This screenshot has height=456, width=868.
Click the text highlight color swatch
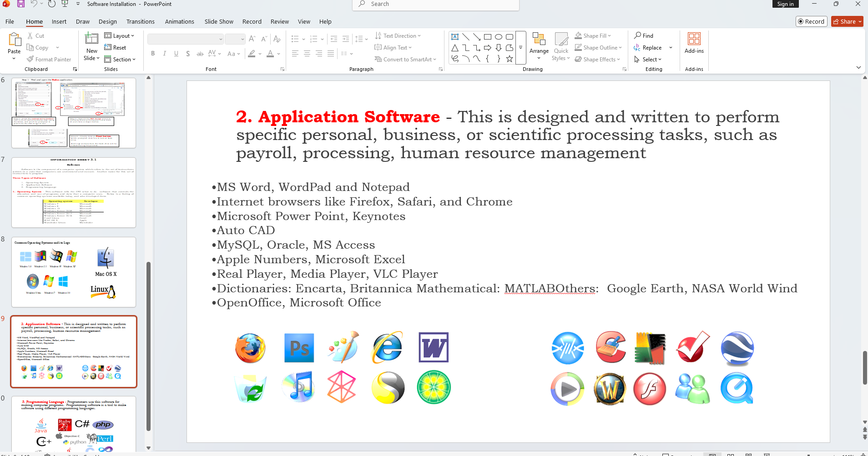[252, 54]
